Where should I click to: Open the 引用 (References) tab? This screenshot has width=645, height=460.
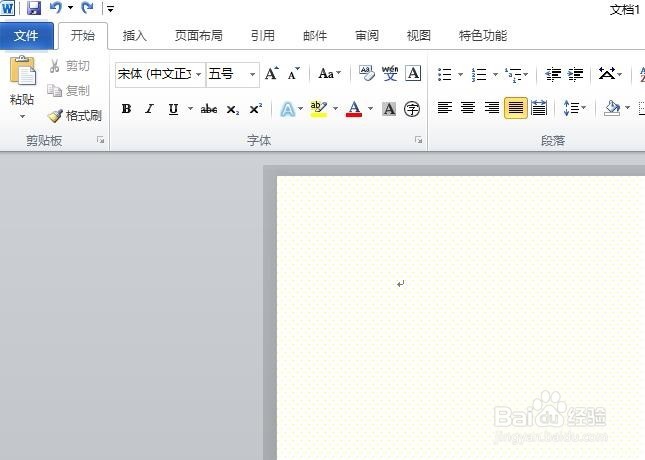tap(263, 36)
